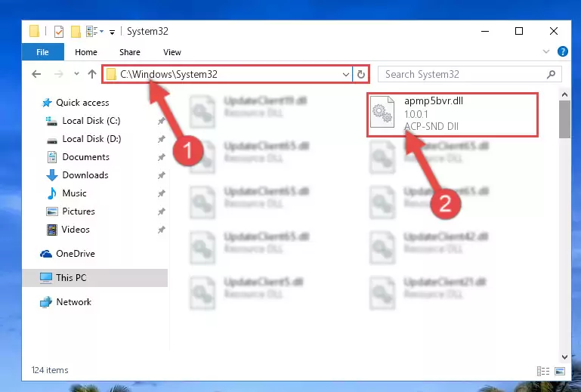Open the Recent locations dropdown arrow
The width and height of the screenshot is (581, 392).
point(76,74)
